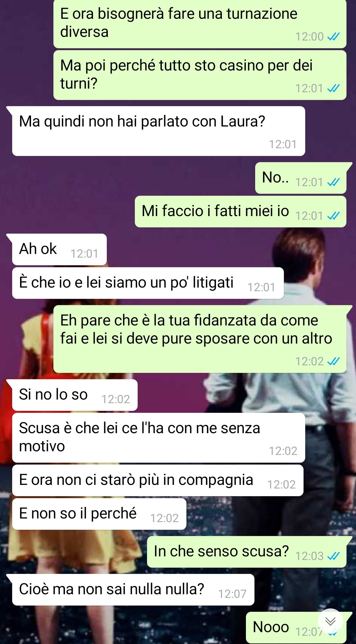Tap blue ticks on the 'No..' message
This screenshot has height=644, width=356.
click(333, 182)
